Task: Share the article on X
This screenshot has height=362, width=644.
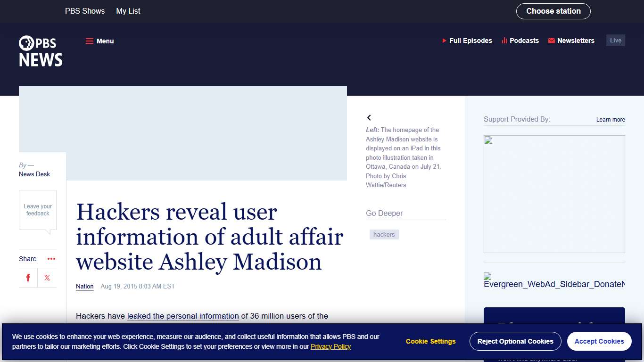Action: coord(47,278)
